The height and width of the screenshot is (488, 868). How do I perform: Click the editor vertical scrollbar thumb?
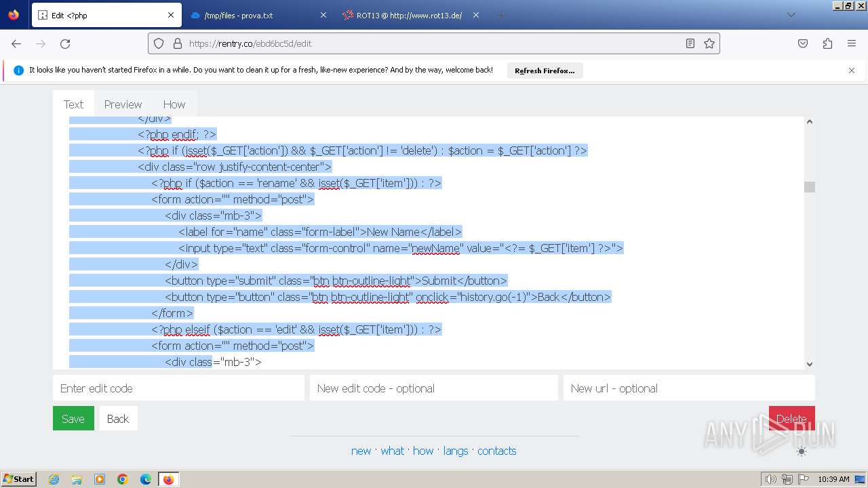click(809, 187)
